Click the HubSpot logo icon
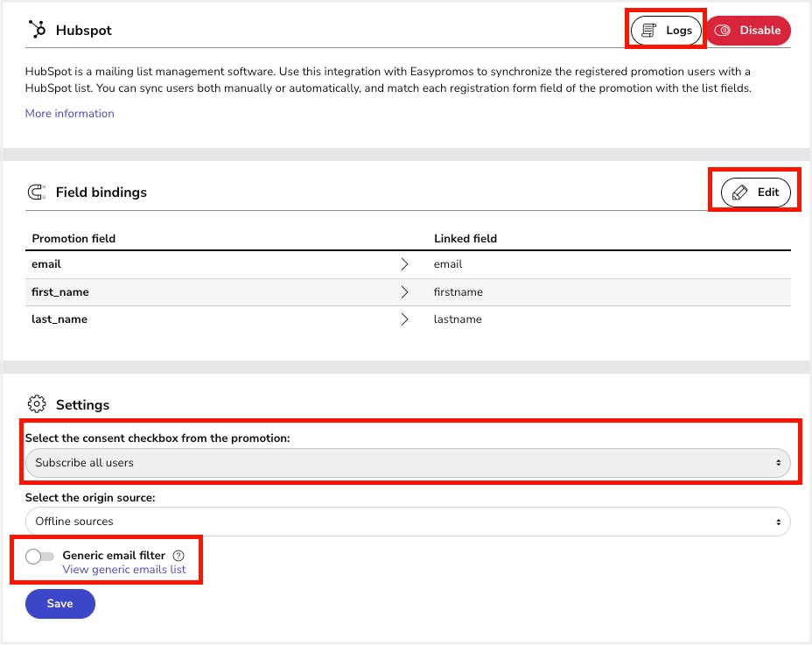The image size is (812, 645). coord(37,30)
